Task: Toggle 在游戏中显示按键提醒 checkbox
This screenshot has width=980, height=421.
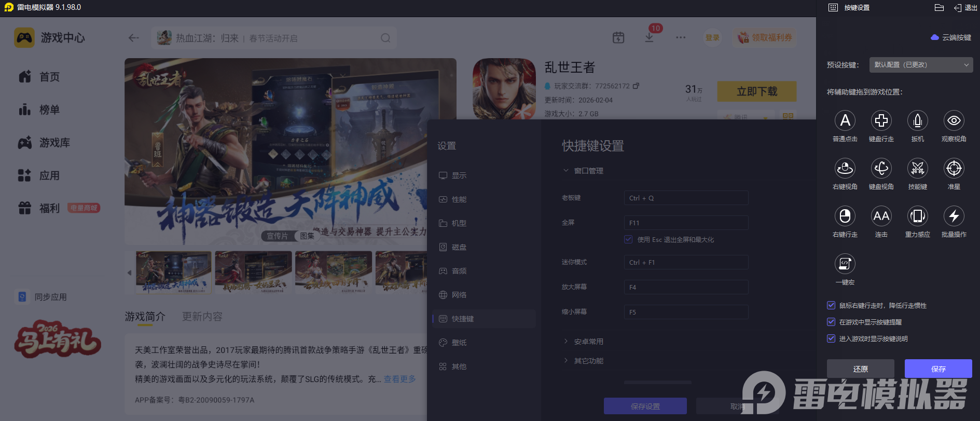Action: point(831,322)
